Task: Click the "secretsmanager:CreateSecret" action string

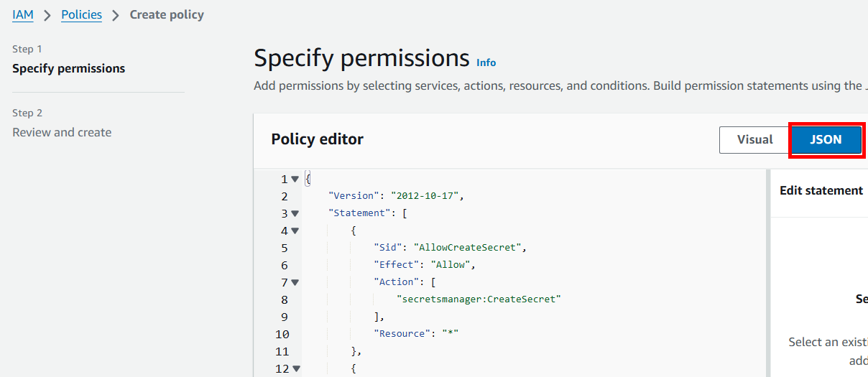Action: pyautogui.click(x=479, y=299)
